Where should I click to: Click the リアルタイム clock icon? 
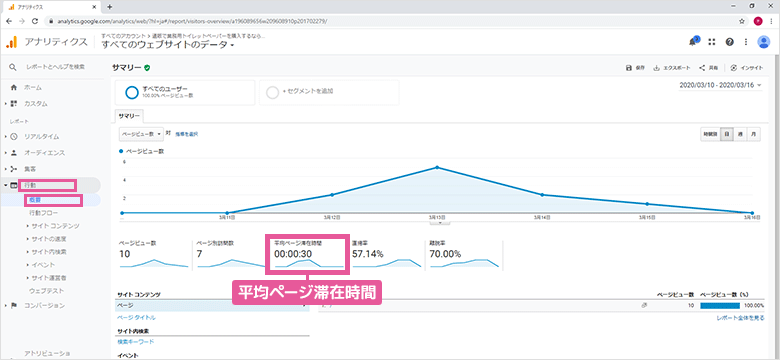click(x=14, y=136)
